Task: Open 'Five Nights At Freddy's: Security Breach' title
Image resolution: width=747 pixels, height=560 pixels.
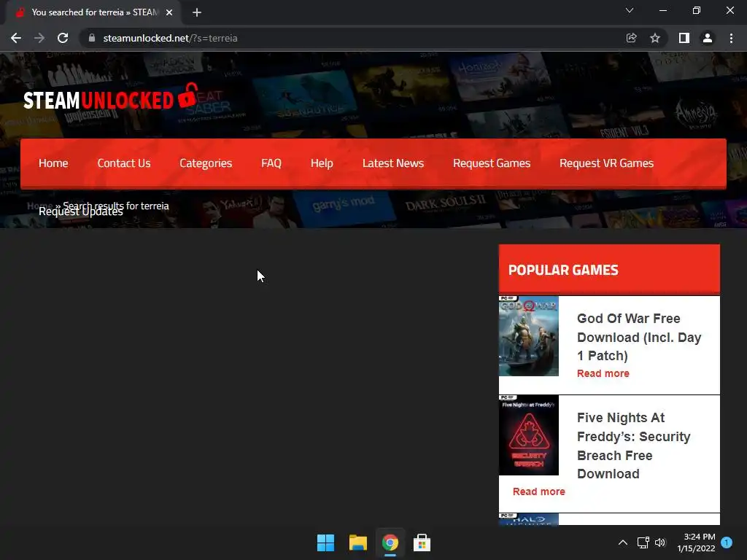Action: point(634,446)
